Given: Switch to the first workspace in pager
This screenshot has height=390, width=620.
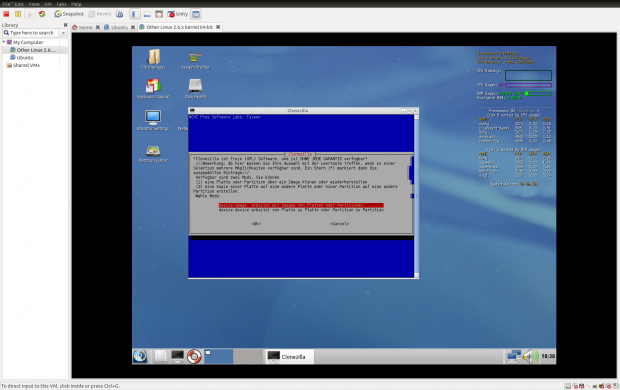Looking at the screenshot, I should pyautogui.click(x=218, y=356).
